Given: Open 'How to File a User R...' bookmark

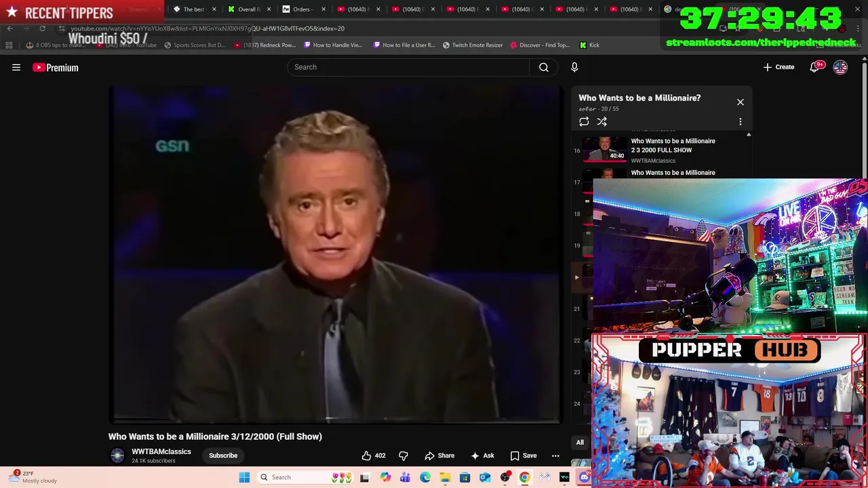Looking at the screenshot, I should [x=404, y=45].
